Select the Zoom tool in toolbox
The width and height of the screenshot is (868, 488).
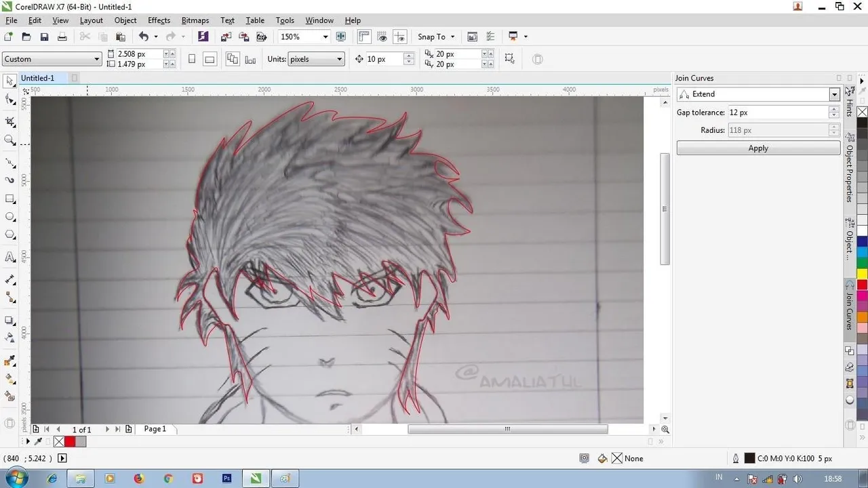(x=9, y=140)
